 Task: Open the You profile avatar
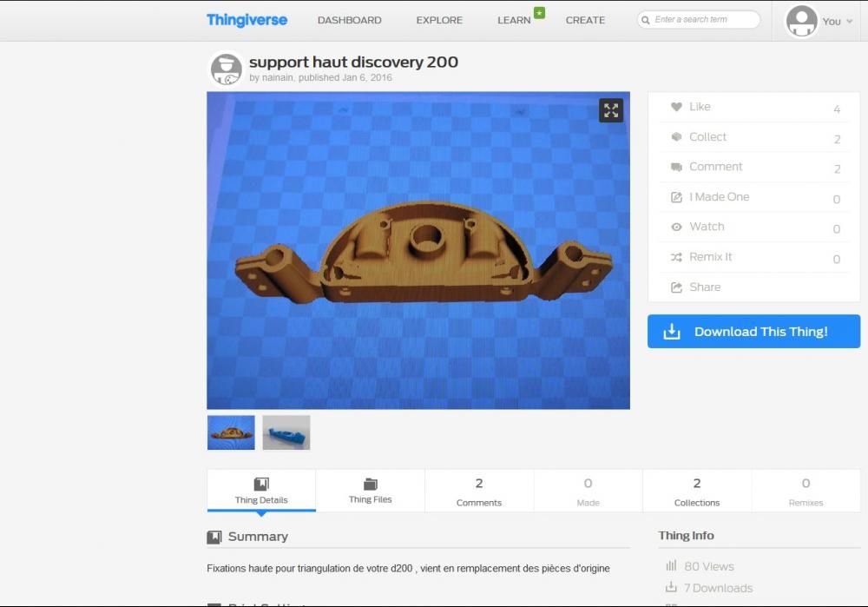[801, 21]
